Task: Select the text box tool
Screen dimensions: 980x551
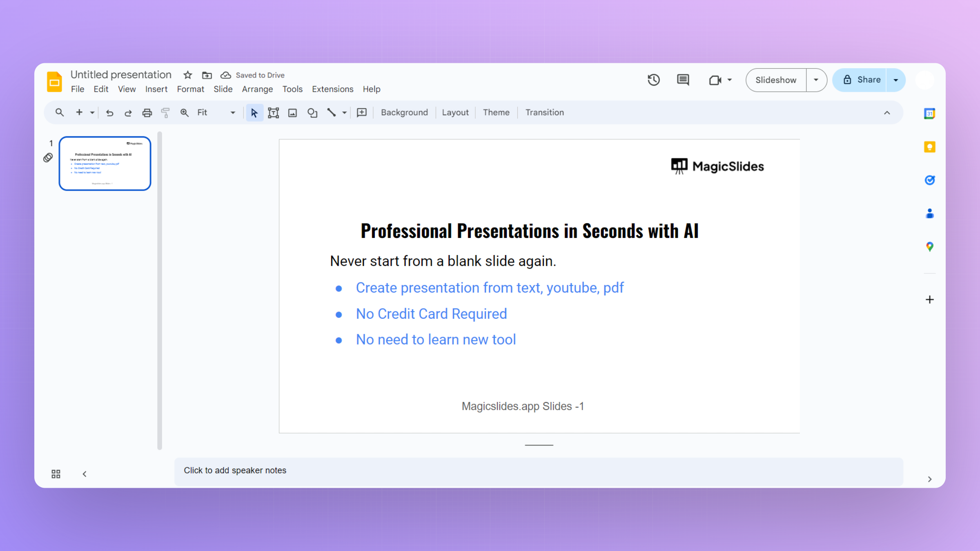Action: click(x=273, y=113)
